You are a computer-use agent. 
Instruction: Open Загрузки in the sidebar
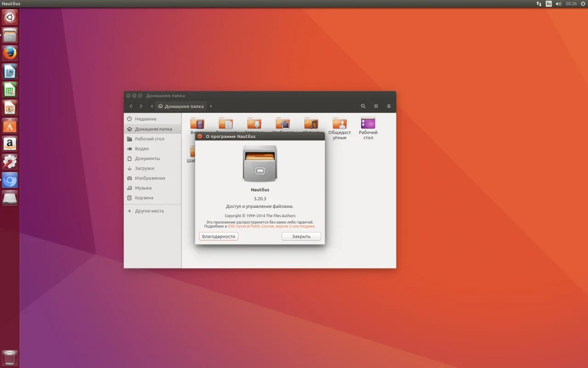(x=153, y=168)
